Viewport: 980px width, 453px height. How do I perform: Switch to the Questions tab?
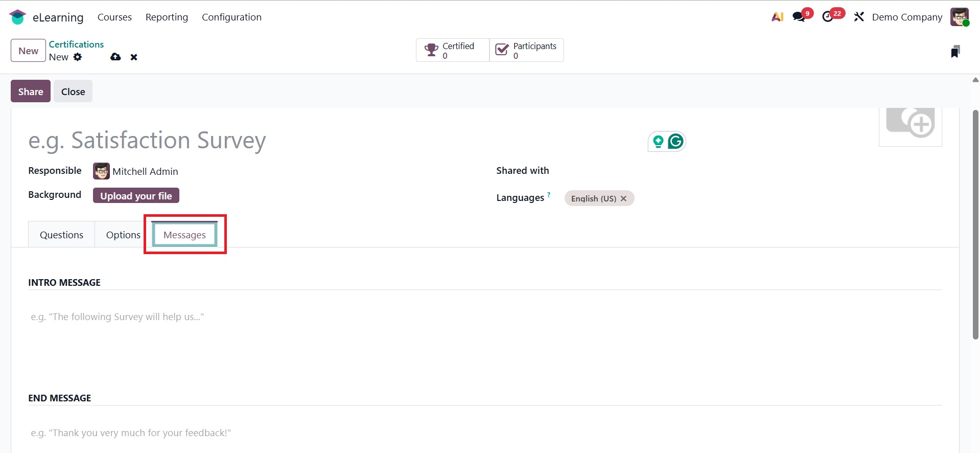pos(61,235)
